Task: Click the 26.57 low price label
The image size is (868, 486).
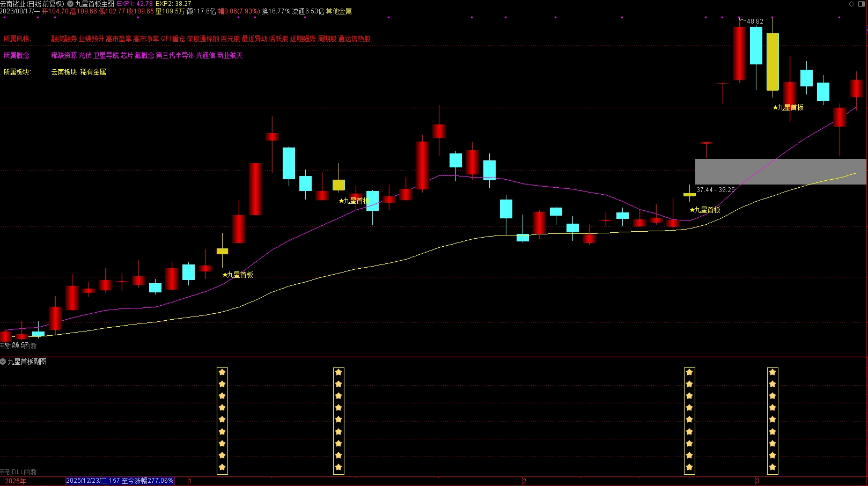Action: pos(20,345)
